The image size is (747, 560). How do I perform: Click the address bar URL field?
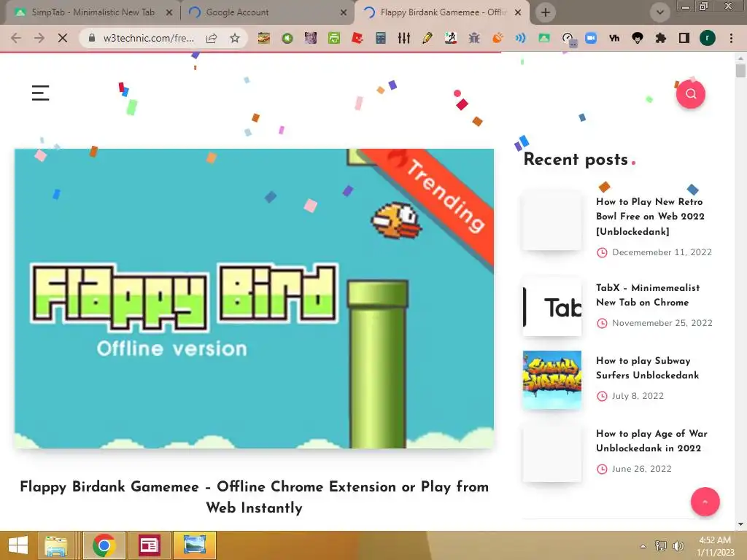[149, 38]
